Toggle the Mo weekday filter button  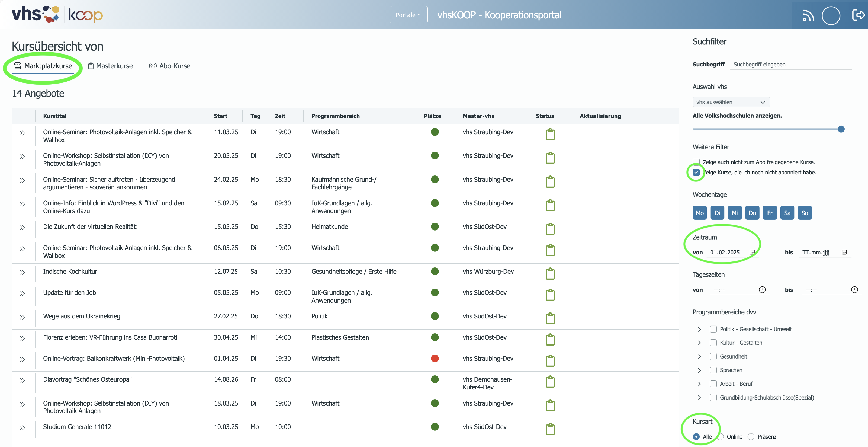(699, 213)
